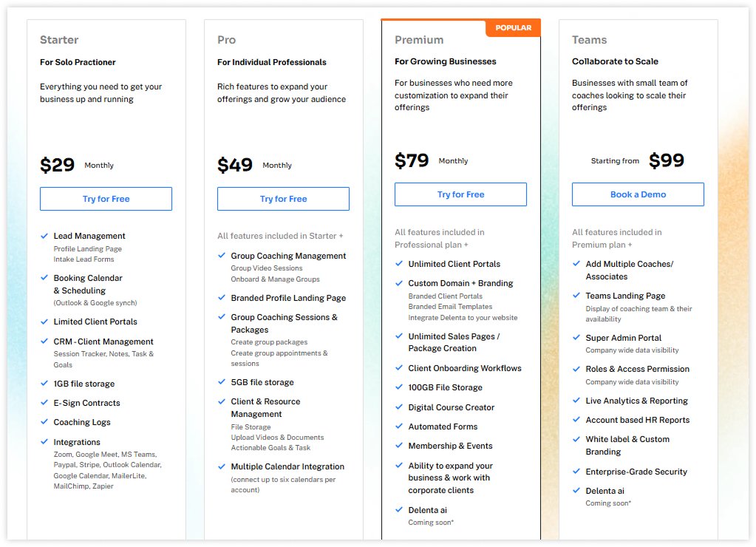The image size is (756, 547).
Task: Click the Pro plan Try for Free button
Action: tap(283, 199)
